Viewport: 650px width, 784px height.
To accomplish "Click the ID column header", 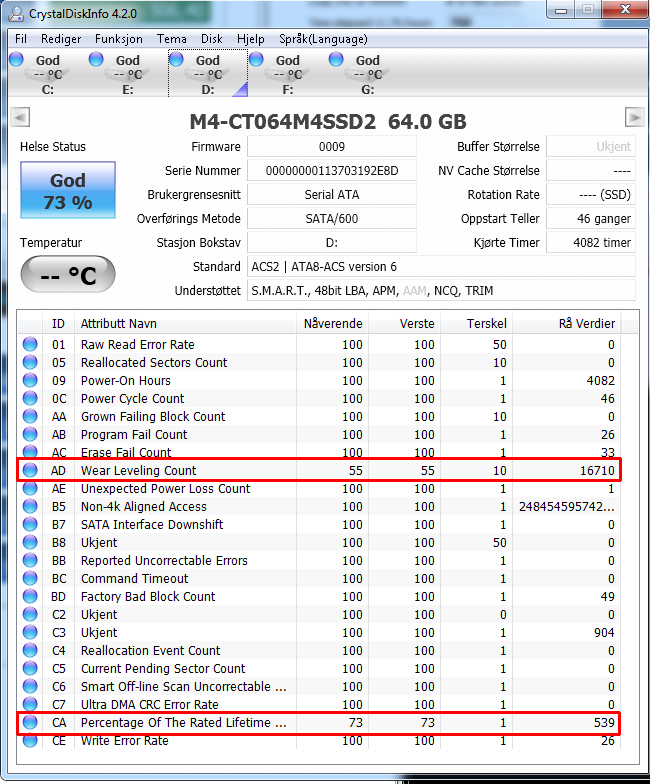I will [58, 324].
